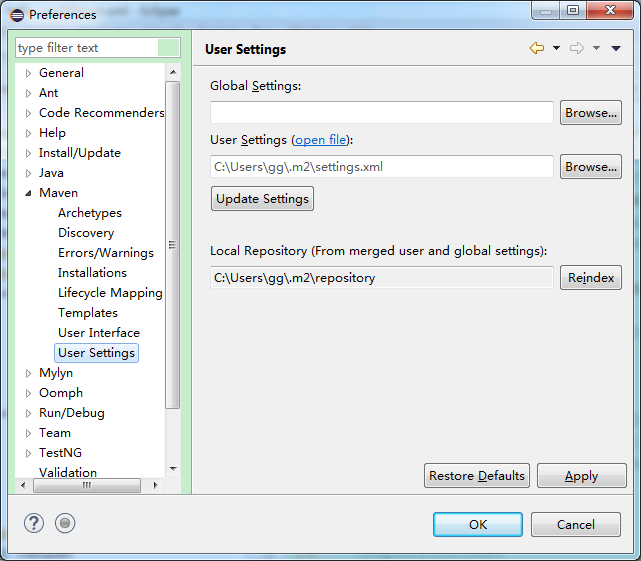Viewport: 641px width, 561px height.
Task: Expand the Code Recommenders node
Action: point(28,113)
